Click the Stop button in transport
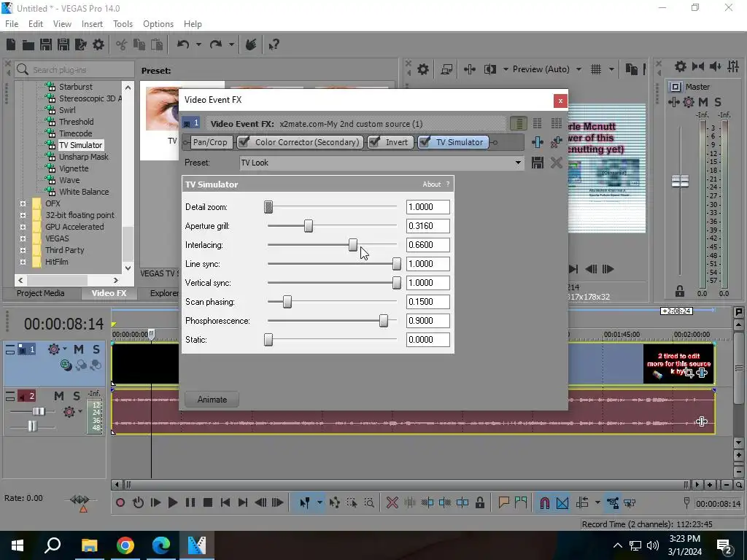 pos(208,502)
